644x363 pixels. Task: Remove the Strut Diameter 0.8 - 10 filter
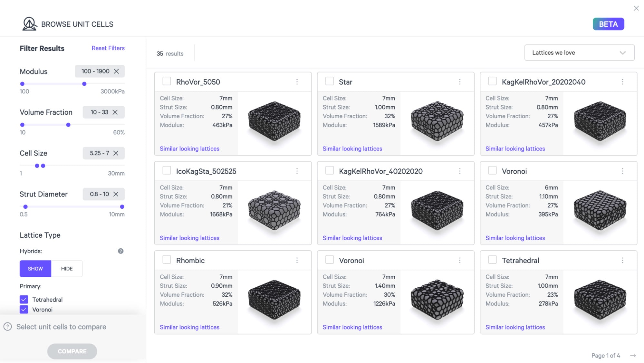click(x=116, y=194)
